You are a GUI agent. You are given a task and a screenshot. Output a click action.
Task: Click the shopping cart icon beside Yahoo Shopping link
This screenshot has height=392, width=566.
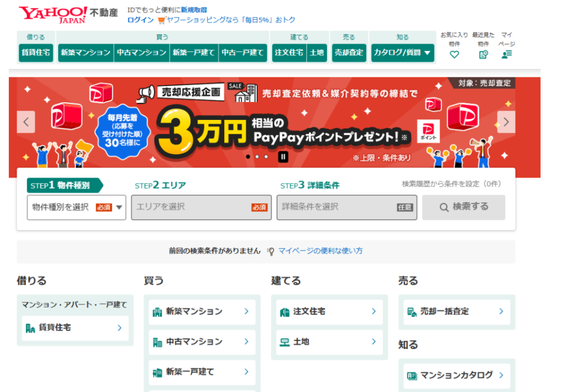[161, 20]
